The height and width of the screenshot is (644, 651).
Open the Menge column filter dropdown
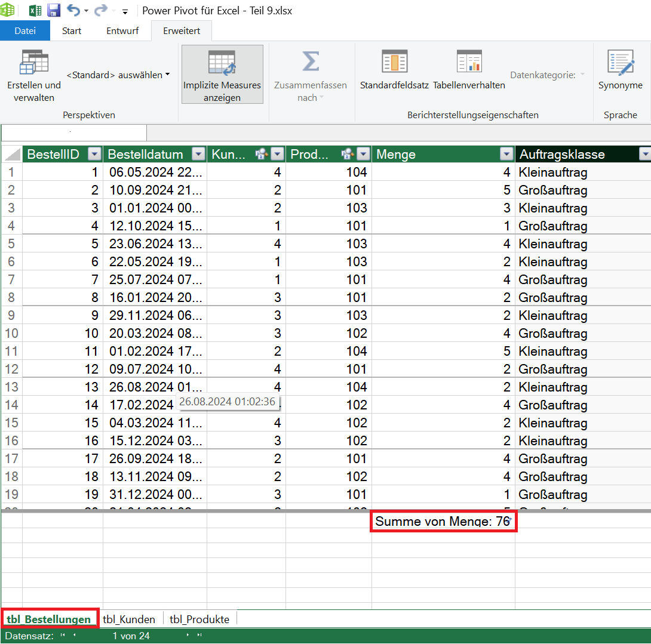pyautogui.click(x=506, y=155)
